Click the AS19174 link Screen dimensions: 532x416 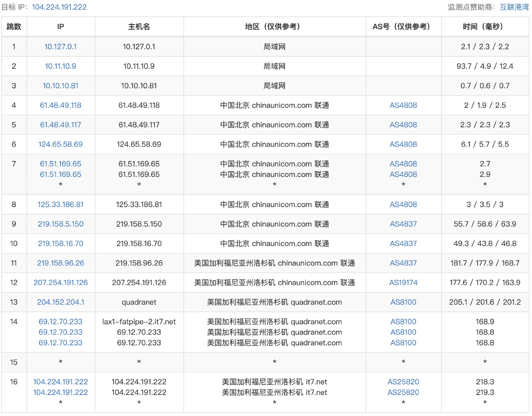[403, 282]
